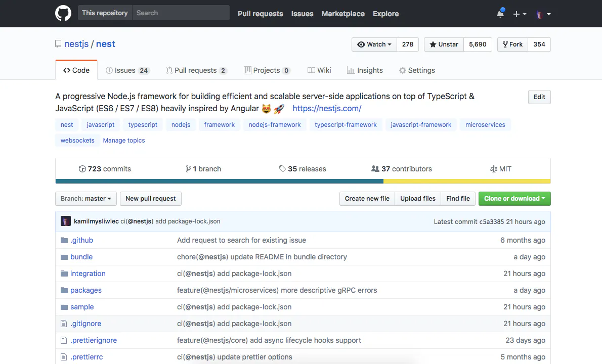The height and width of the screenshot is (364, 602).
Task: Fork the repository
Action: tap(512, 44)
